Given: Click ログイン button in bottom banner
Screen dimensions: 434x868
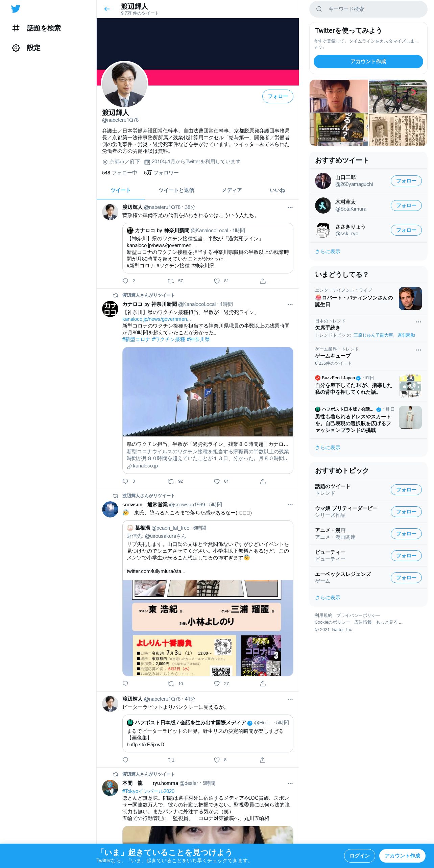Looking at the screenshot, I should tap(359, 855).
